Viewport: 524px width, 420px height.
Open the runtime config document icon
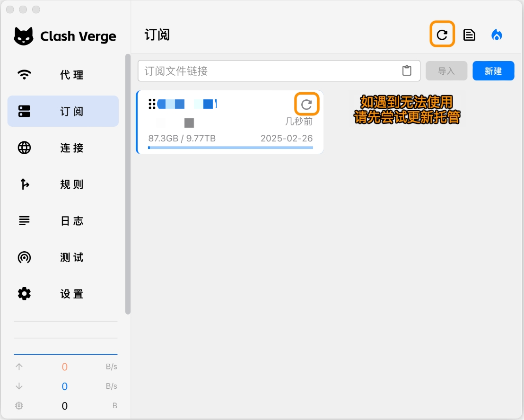[469, 35]
